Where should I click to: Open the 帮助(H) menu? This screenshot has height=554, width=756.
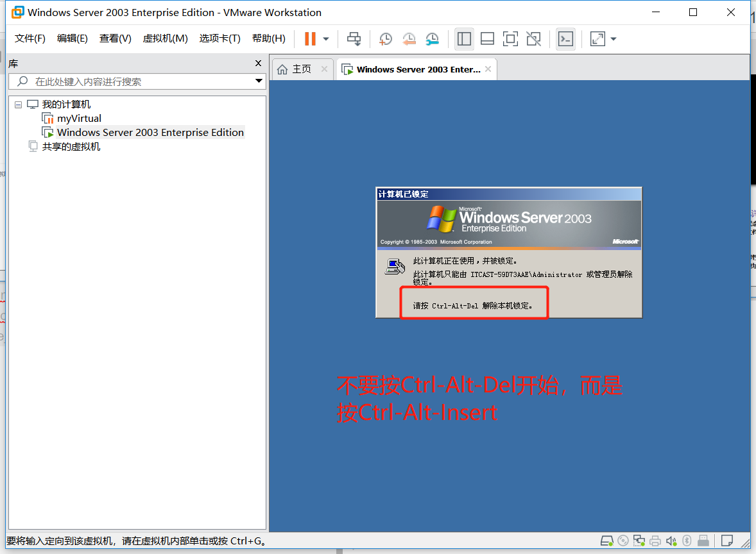pyautogui.click(x=268, y=38)
